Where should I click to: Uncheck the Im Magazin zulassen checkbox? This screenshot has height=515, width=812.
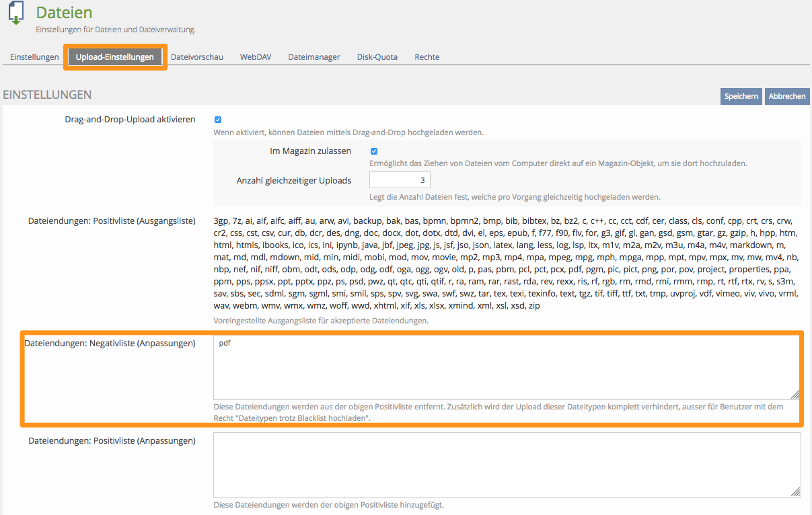pos(374,151)
